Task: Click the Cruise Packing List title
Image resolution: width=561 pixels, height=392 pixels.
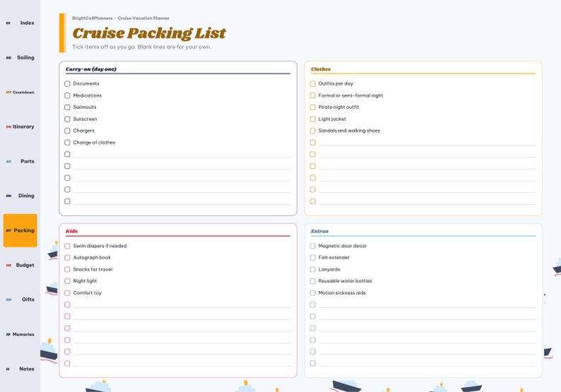Action: [x=149, y=33]
